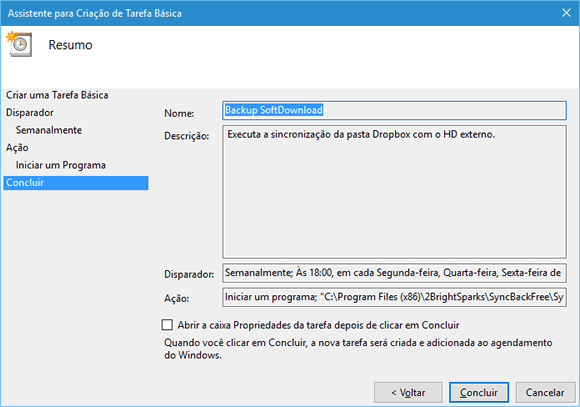Go to the Disparador step

30,112
